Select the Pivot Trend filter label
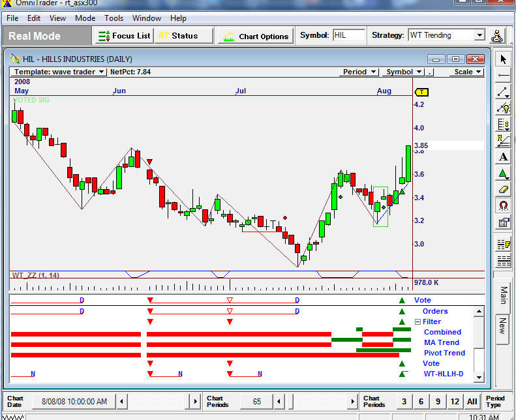Viewport: 516px width, 420px height. (444, 353)
